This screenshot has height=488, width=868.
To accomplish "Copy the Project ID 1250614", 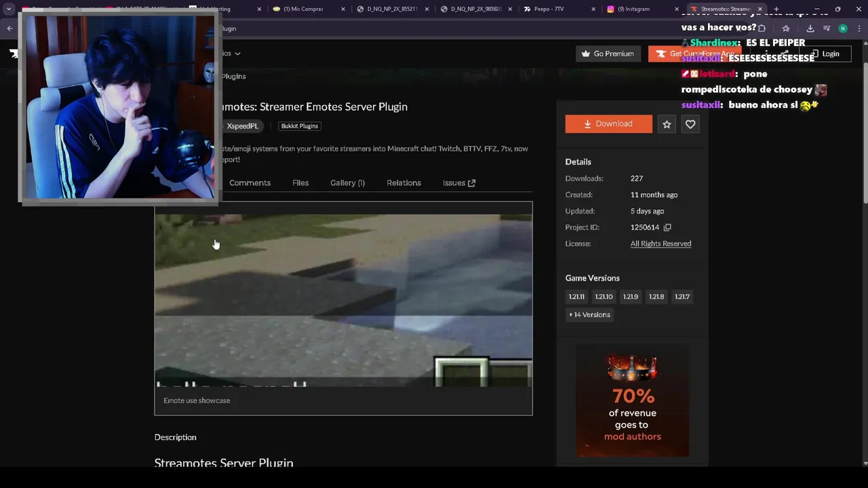I will [x=667, y=228].
